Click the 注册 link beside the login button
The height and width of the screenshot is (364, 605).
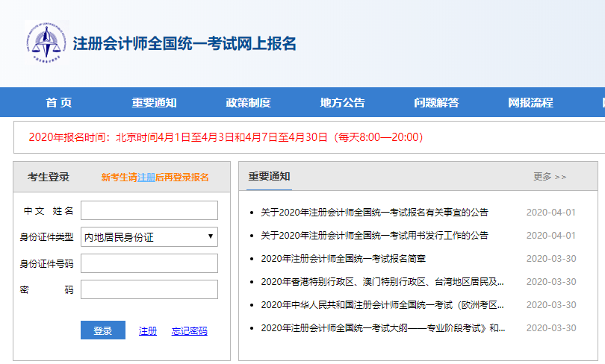click(148, 331)
